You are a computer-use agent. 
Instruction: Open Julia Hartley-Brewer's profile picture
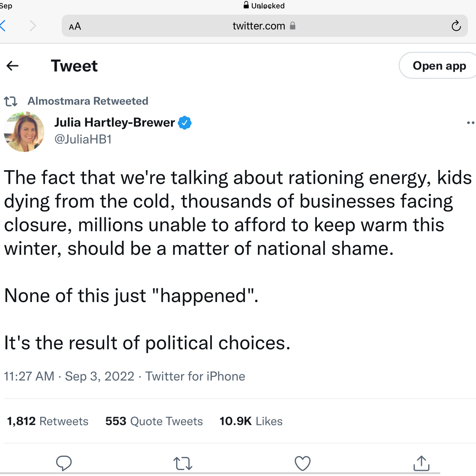click(24, 132)
